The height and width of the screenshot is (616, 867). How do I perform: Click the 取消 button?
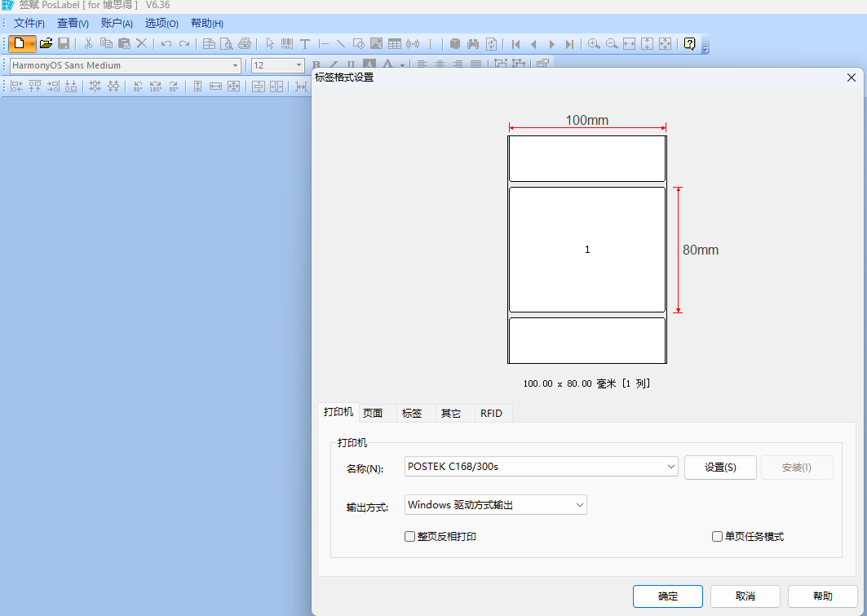click(x=745, y=596)
